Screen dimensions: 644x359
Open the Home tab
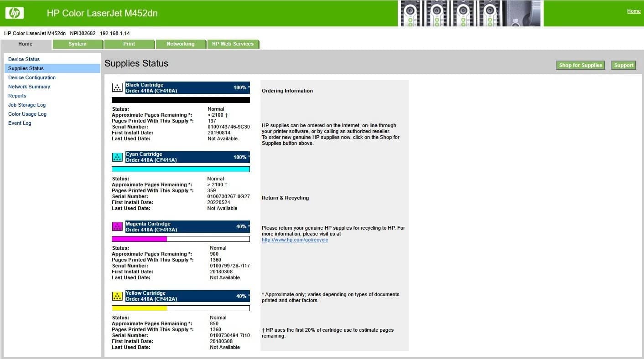(x=26, y=44)
